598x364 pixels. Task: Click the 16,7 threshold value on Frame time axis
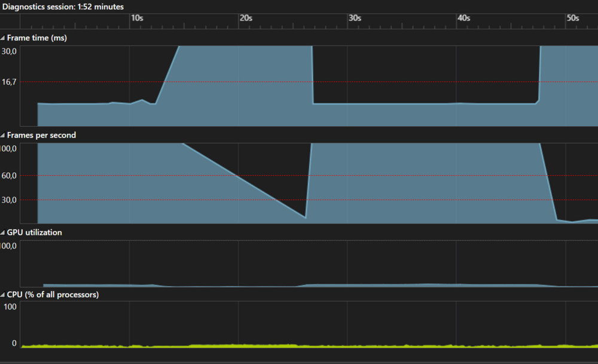click(9, 81)
